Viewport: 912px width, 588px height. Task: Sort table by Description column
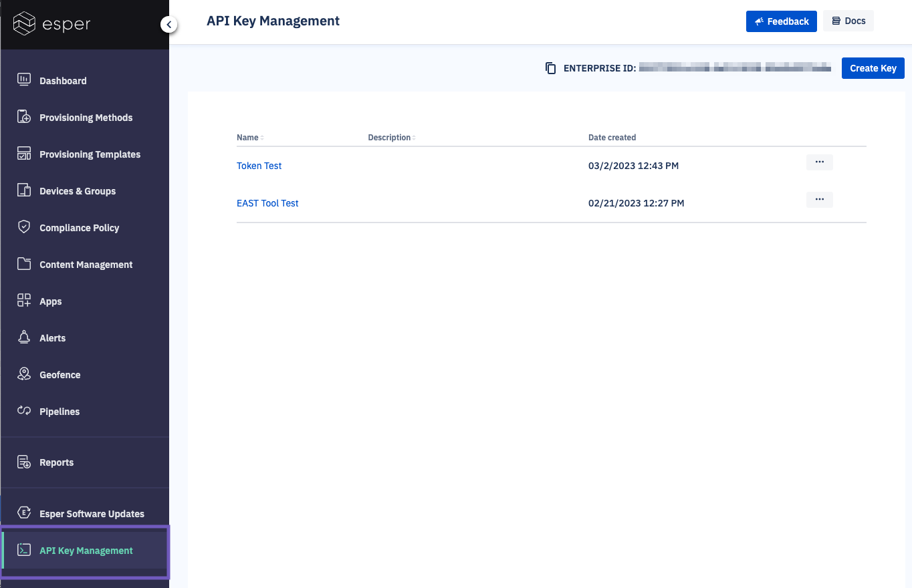click(x=392, y=138)
